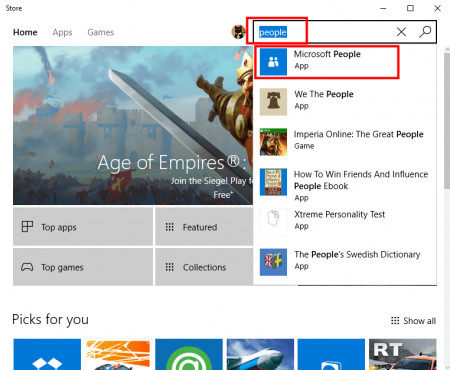Switch to the Apps tab
Image resolution: width=450 pixels, height=370 pixels.
62,32
